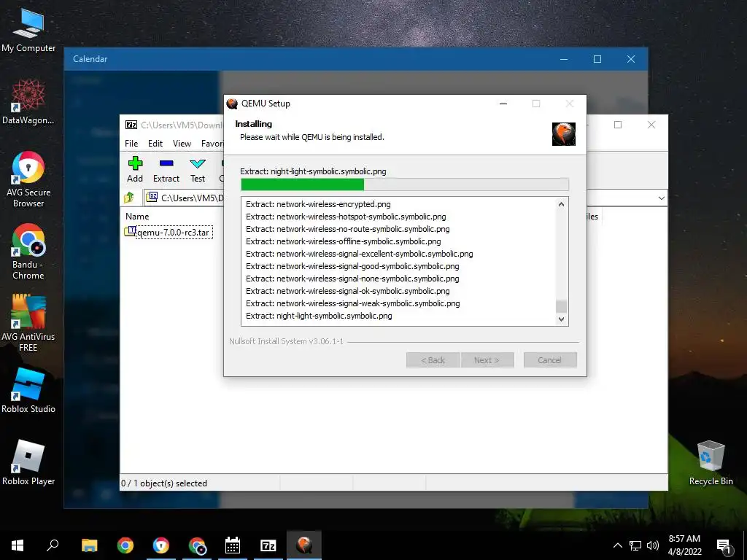The image size is (747, 560).
Task: Open Favorites menu in 7-Zip
Action: tap(212, 144)
